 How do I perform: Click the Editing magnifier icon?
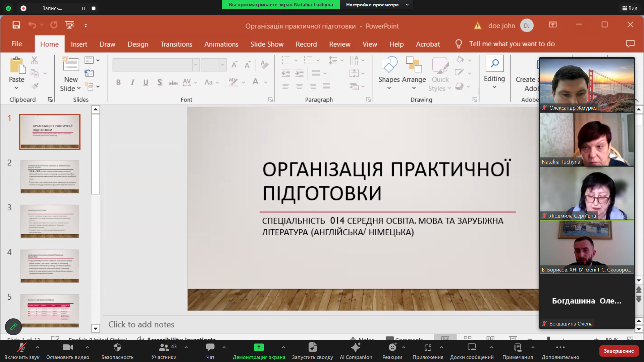pyautogui.click(x=494, y=64)
